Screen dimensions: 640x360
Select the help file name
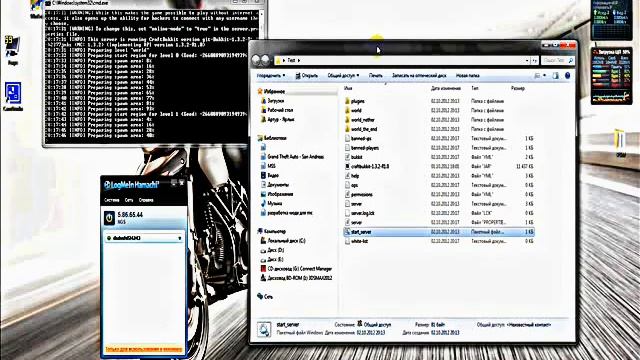coord(355,176)
